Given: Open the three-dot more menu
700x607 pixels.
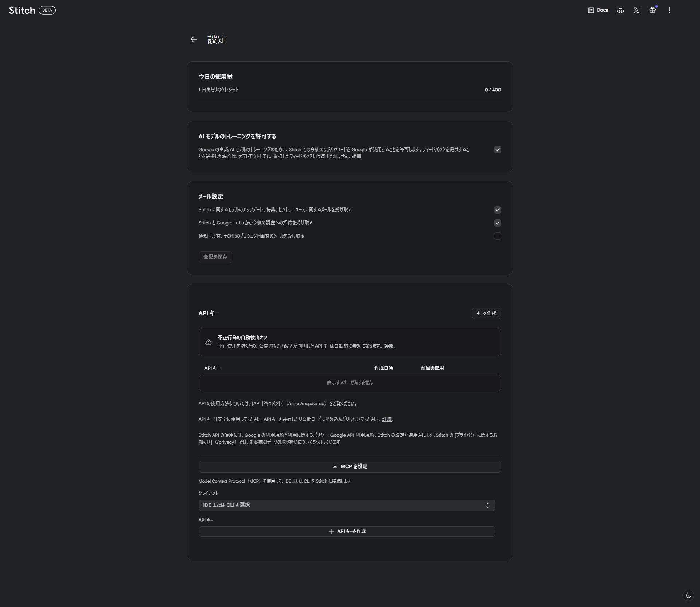Looking at the screenshot, I should click(x=669, y=10).
